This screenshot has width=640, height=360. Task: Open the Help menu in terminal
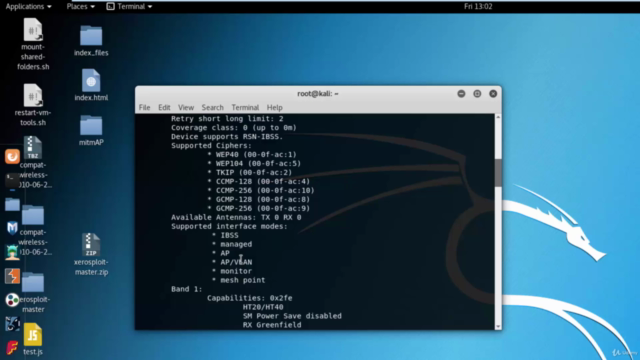point(274,107)
